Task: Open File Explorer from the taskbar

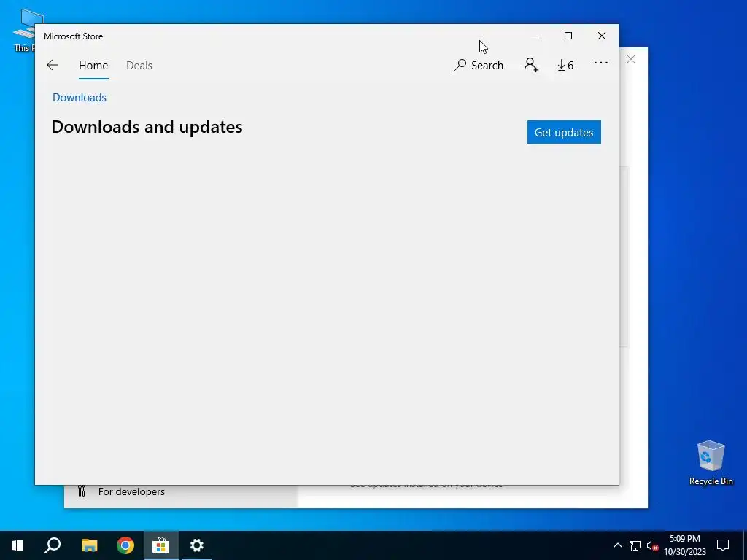Action: click(x=89, y=545)
